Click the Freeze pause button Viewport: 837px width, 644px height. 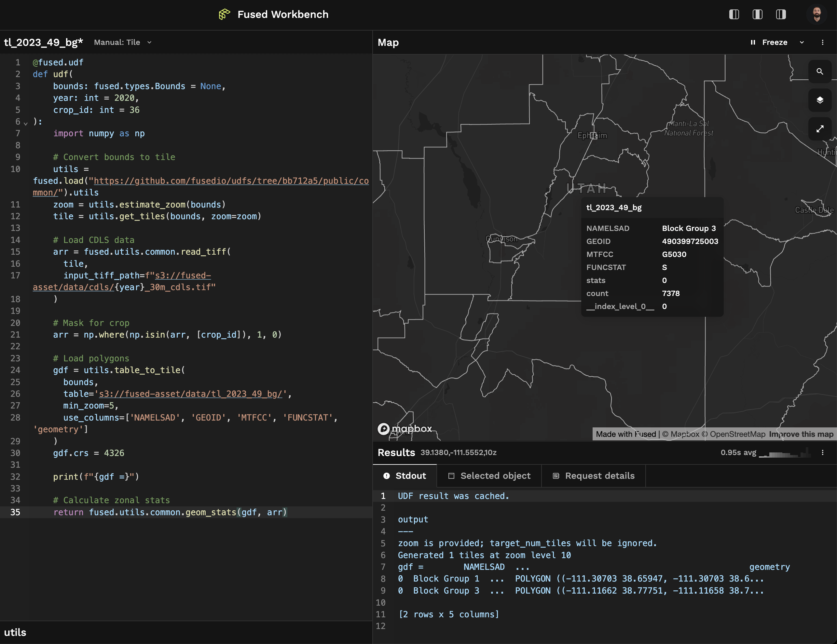tap(769, 43)
